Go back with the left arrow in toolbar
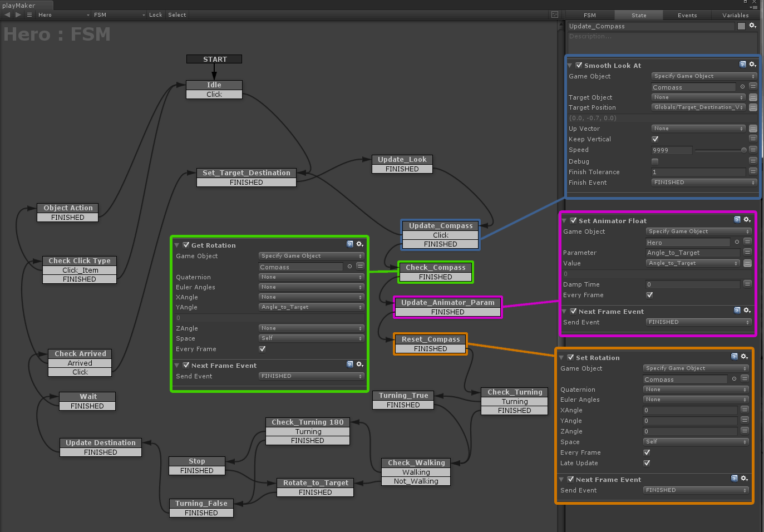 (x=7, y=15)
